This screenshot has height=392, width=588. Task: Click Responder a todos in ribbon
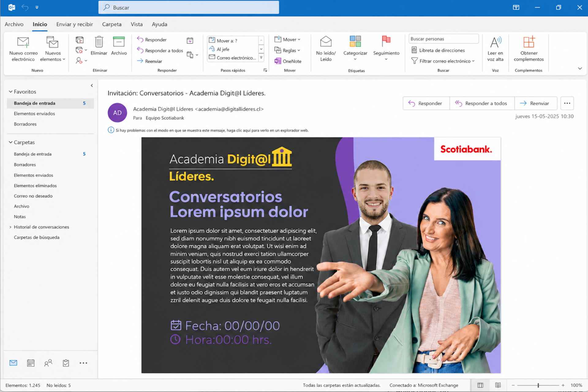[160, 50]
